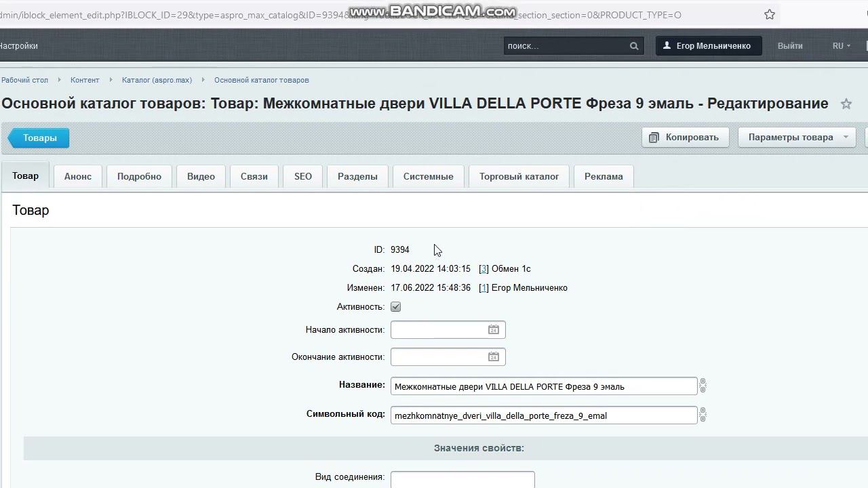The height and width of the screenshot is (488, 868).
Task: Click link icon beside Символьный код field
Action: point(703,415)
